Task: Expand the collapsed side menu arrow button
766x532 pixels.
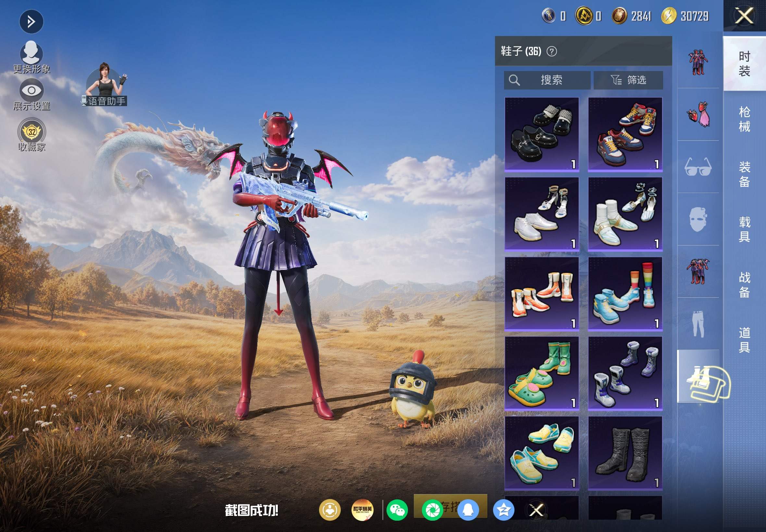Action: click(x=31, y=22)
